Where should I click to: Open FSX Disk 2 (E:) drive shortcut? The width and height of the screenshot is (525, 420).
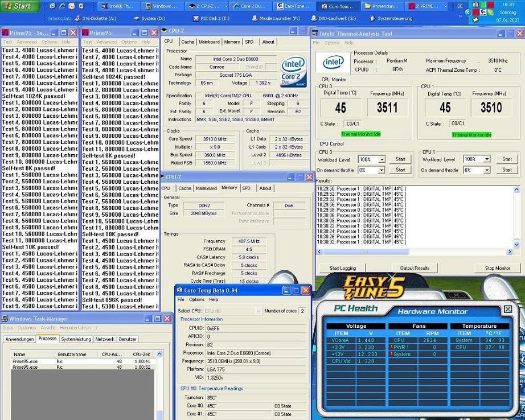[211, 18]
